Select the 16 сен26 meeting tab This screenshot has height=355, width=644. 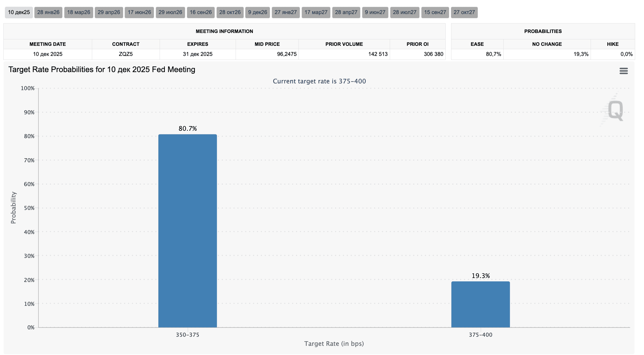tap(201, 13)
